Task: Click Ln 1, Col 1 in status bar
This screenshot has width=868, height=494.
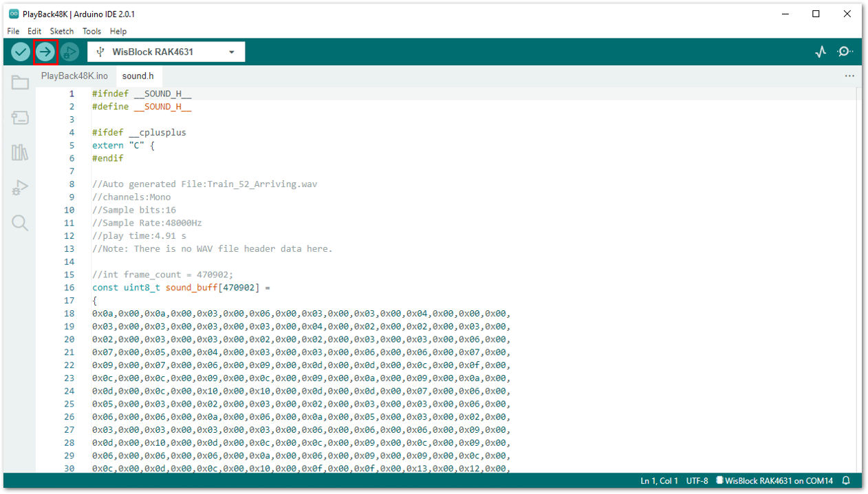Action: (659, 481)
